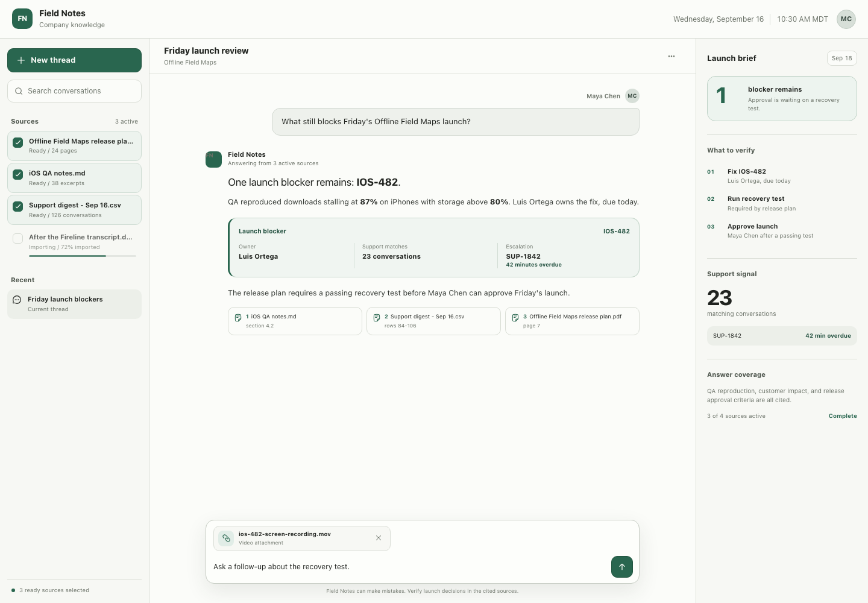Click Complete coverage status
Screen dimensions: 868x603
843,416
